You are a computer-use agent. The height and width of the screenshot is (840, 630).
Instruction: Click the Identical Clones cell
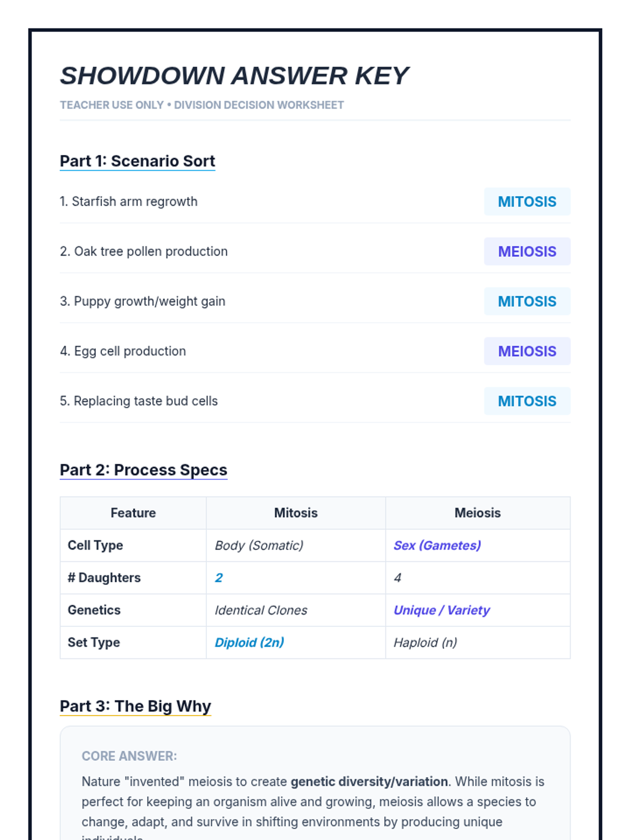pyautogui.click(x=296, y=610)
